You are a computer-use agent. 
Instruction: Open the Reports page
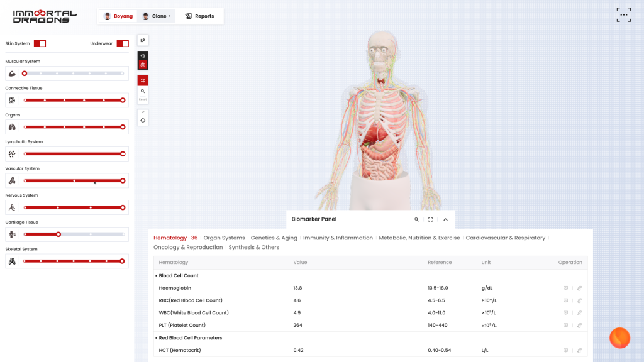tap(199, 16)
